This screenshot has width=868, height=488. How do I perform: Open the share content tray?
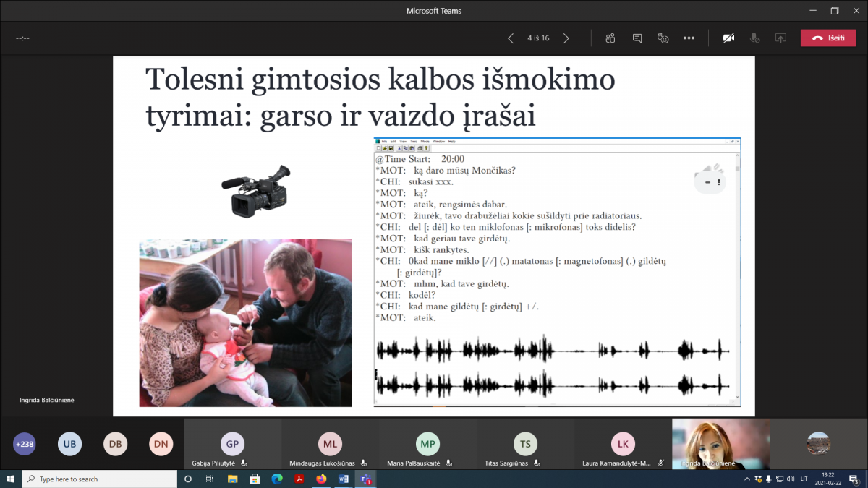click(x=780, y=38)
